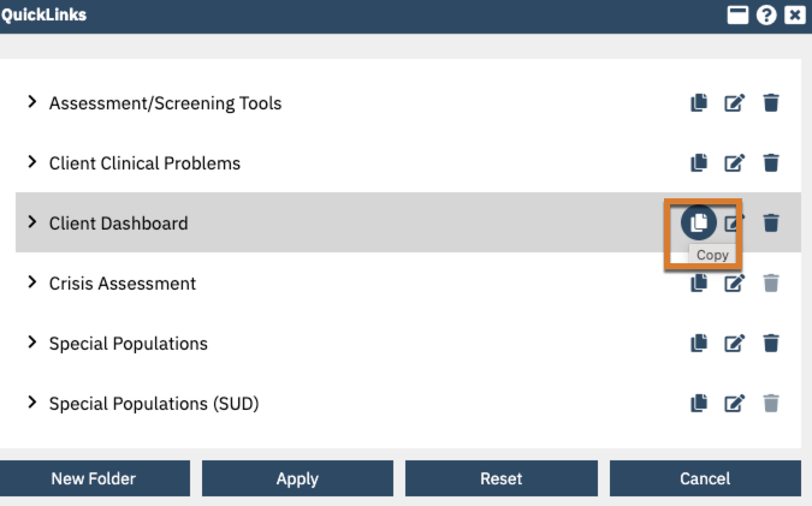Edit the Special Populations (SUD) folder
Image resolution: width=812 pixels, height=506 pixels.
click(x=734, y=403)
